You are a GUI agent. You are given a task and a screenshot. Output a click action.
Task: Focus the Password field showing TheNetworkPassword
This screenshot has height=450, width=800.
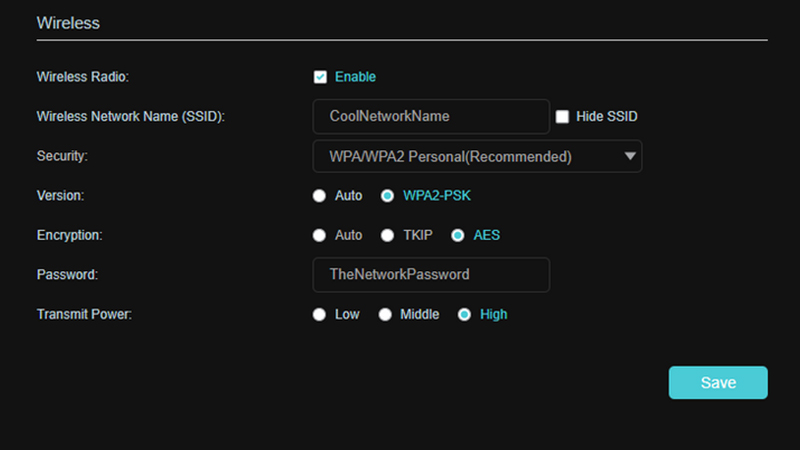point(431,274)
